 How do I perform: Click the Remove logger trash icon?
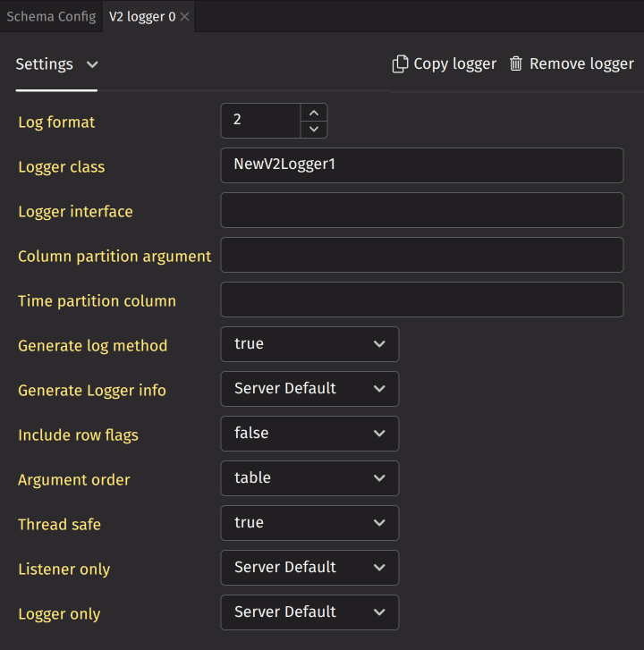tap(516, 64)
